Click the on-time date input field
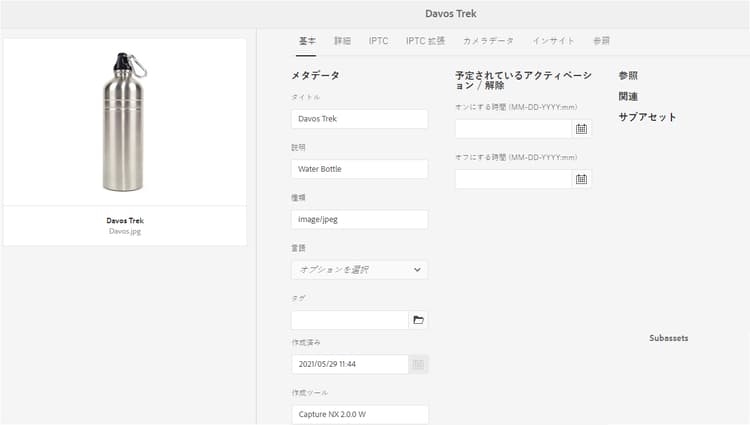750x425 pixels. 514,129
